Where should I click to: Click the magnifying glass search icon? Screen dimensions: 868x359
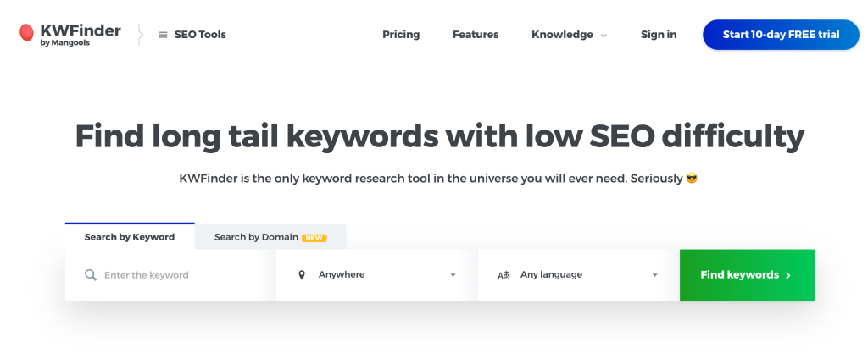[91, 275]
